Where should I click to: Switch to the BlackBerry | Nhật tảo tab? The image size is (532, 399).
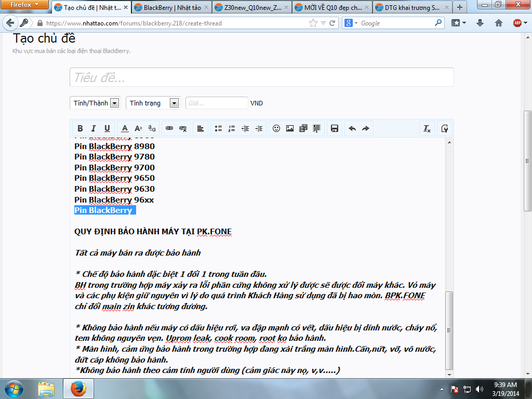(x=171, y=7)
